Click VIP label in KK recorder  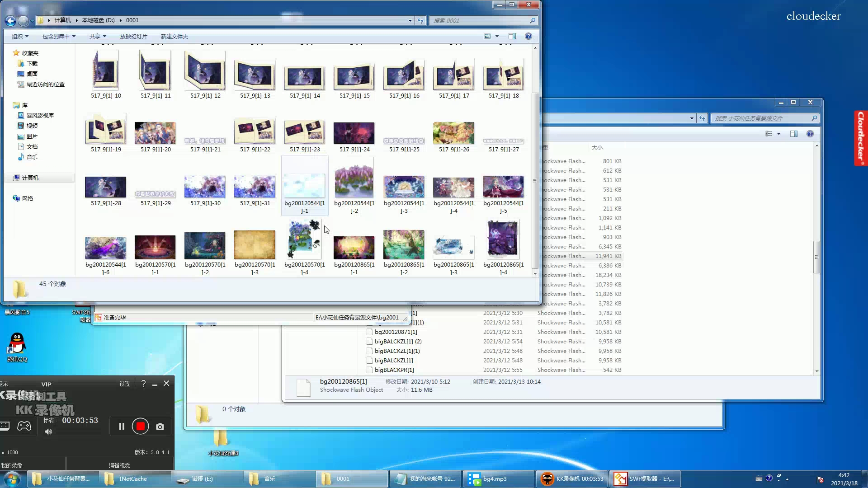(x=46, y=385)
